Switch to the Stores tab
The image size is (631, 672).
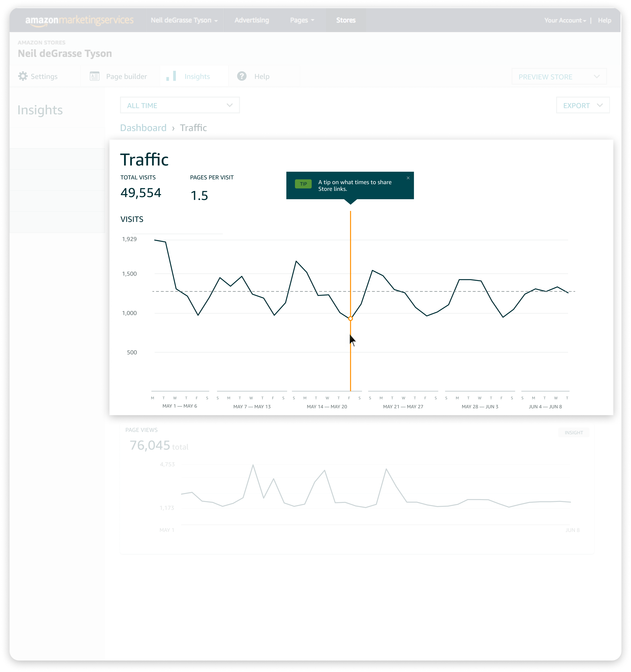346,20
